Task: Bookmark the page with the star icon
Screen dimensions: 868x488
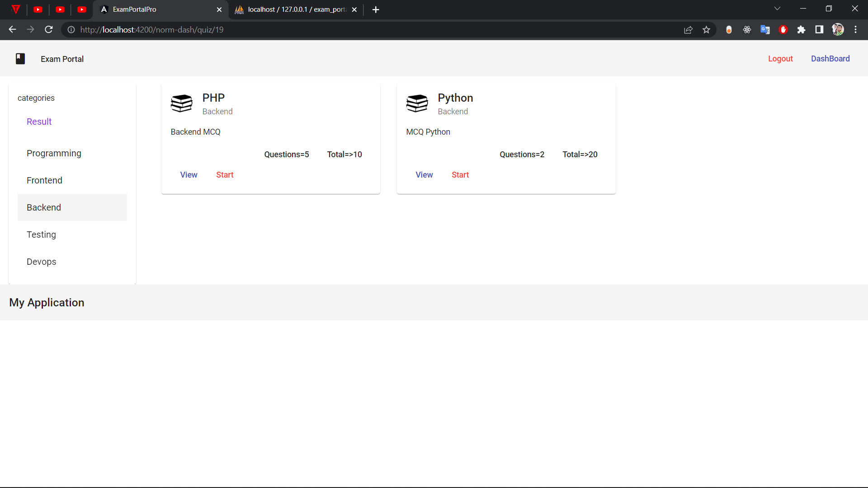Action: 707,29
